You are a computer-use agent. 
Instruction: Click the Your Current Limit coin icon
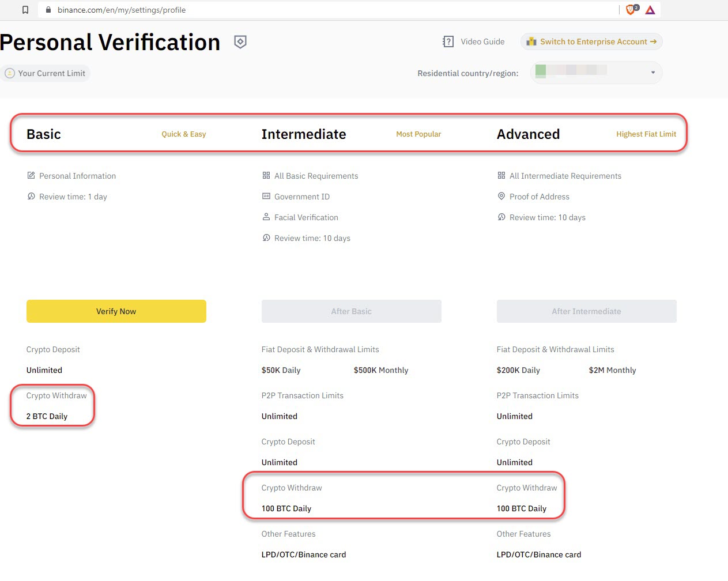click(10, 73)
